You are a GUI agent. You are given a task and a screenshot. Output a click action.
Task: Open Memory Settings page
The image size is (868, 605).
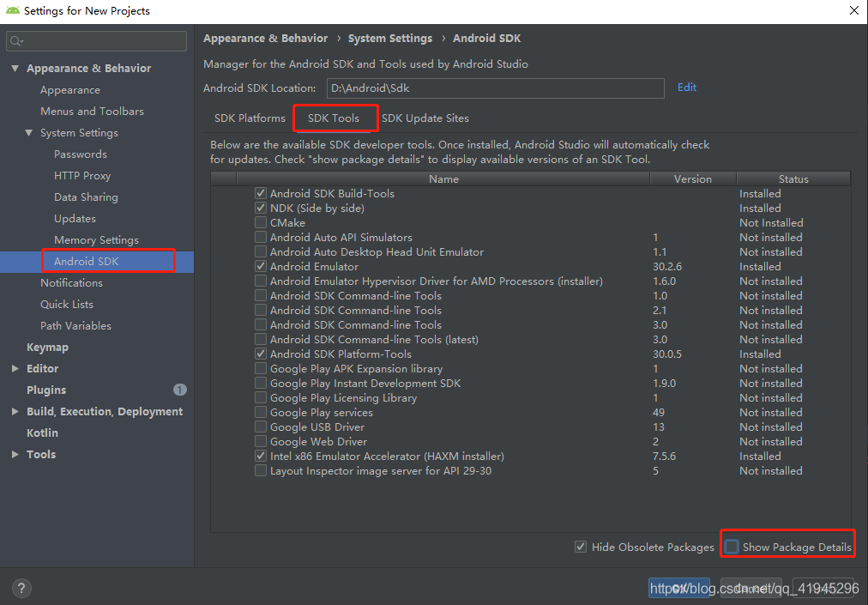point(96,240)
